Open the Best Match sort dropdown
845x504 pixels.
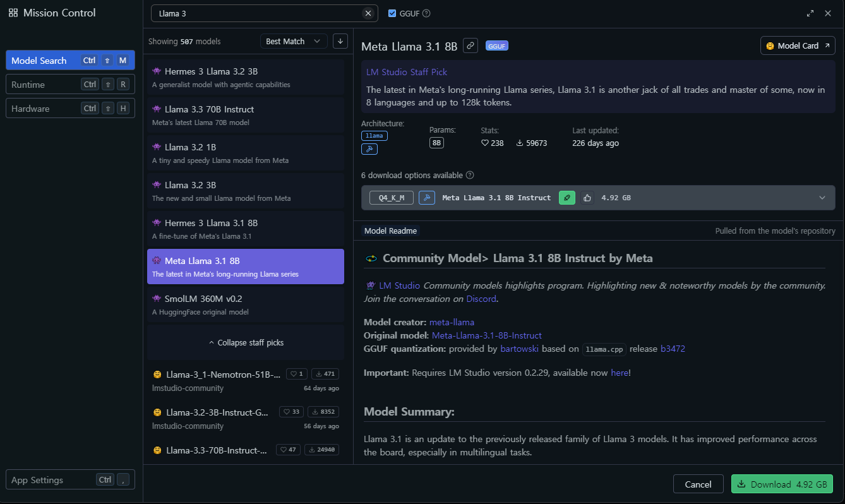point(294,41)
